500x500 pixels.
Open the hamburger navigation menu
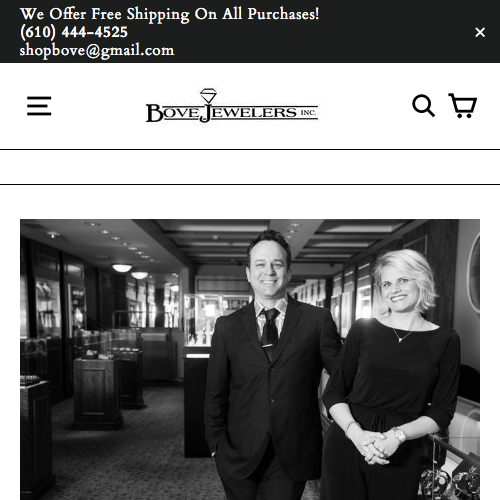coord(39,106)
